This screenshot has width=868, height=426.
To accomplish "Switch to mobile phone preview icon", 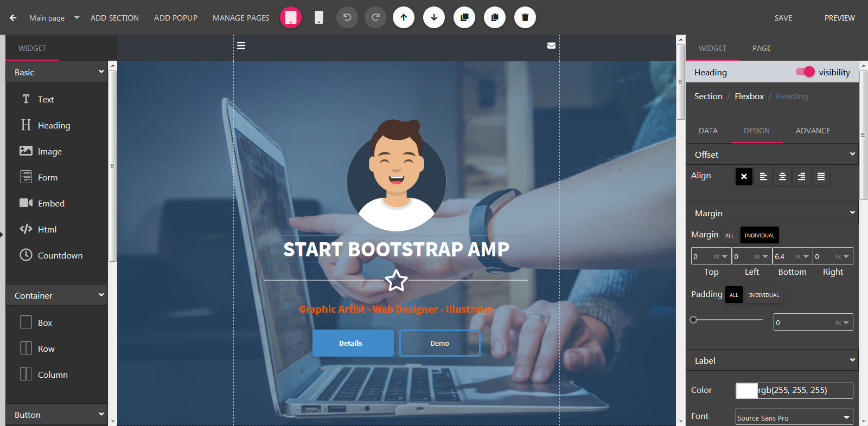I will 319,17.
